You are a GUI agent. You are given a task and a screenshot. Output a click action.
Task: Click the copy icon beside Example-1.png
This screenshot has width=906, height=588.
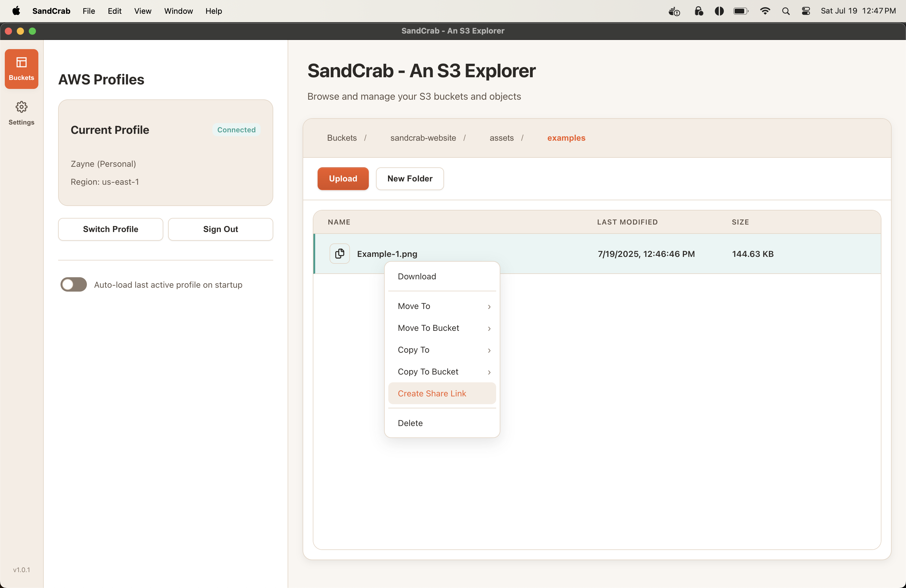coord(339,254)
